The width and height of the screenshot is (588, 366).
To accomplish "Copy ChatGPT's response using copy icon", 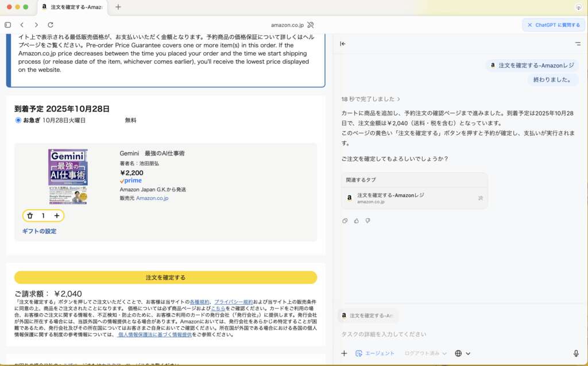I will (345, 221).
